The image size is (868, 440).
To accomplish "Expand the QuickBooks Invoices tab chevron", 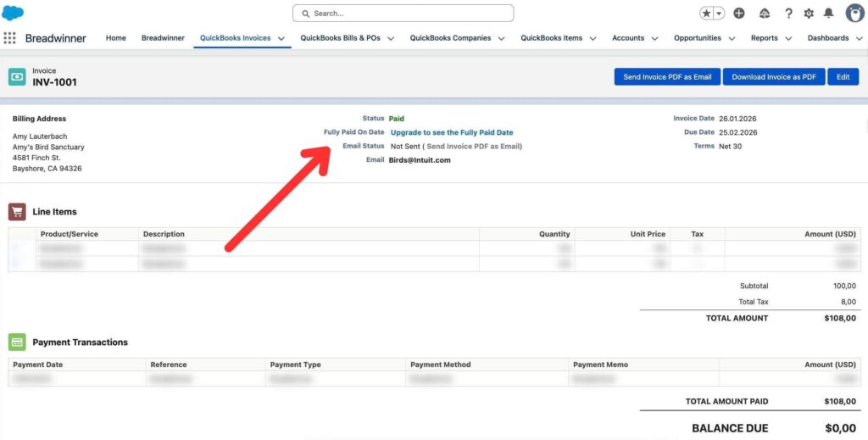I will point(281,39).
